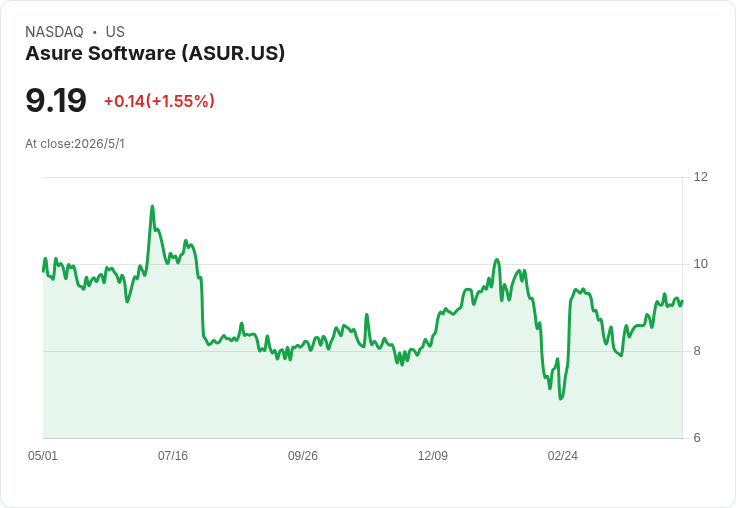
Task: Click the separator dot between NASDAQ and US
Action: pyautogui.click(x=94, y=32)
